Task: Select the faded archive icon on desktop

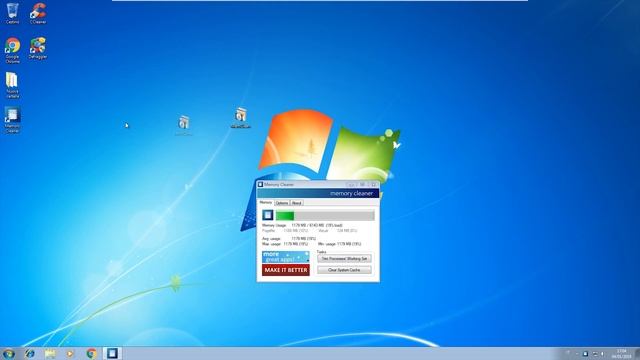Action: coord(183,125)
